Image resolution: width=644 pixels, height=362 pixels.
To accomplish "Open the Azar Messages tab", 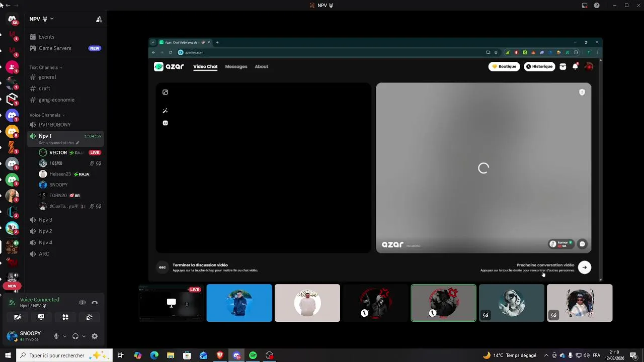I will (x=236, y=66).
